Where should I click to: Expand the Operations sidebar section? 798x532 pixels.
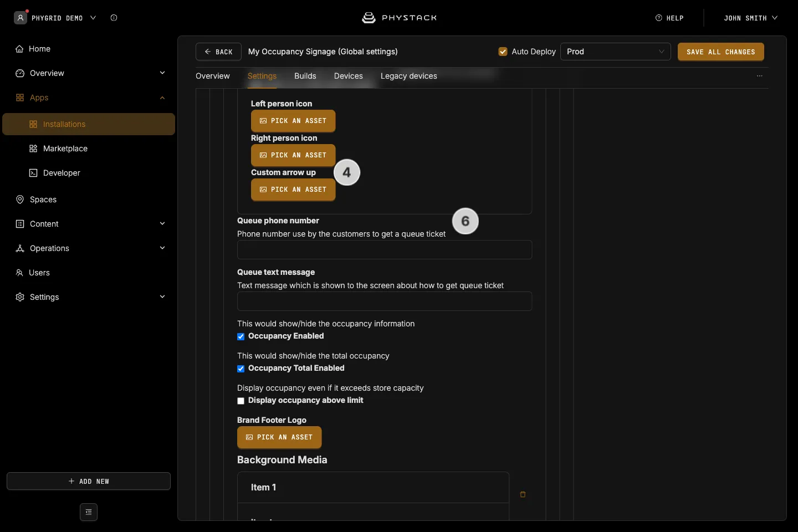coord(162,248)
